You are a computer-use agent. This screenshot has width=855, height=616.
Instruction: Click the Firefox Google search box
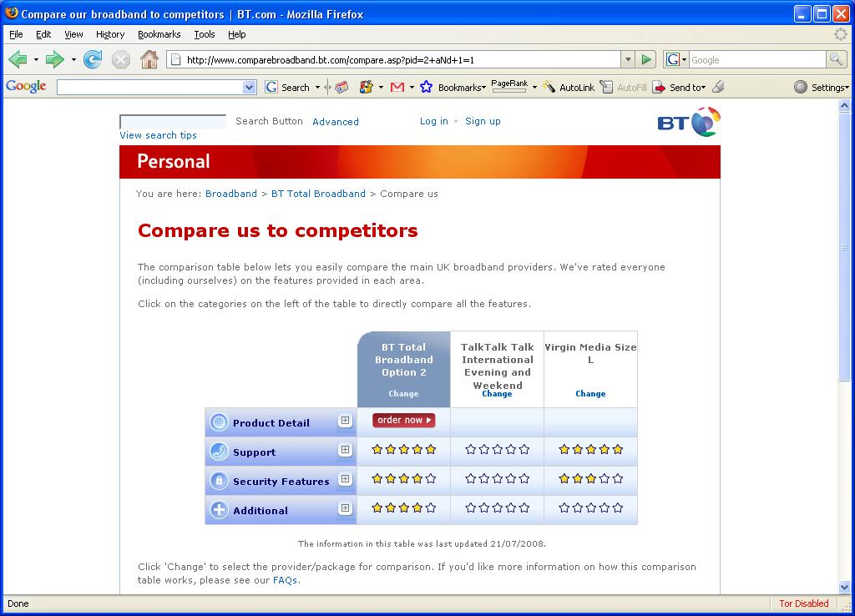pos(758,59)
